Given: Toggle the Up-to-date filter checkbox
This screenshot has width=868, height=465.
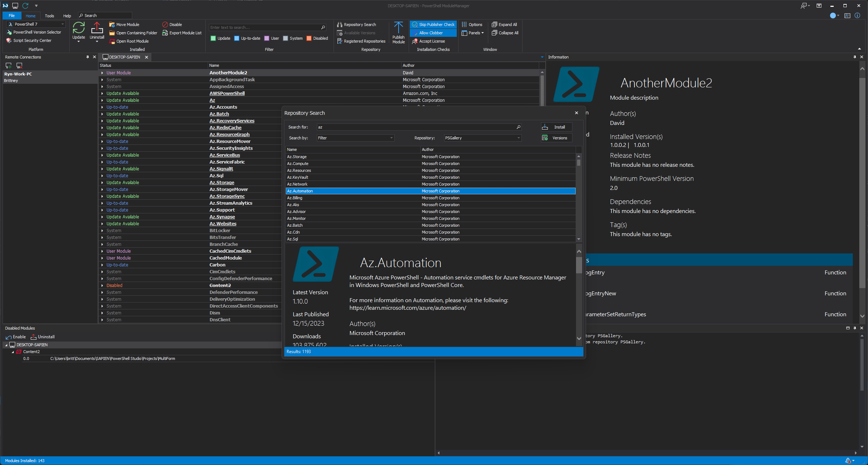Looking at the screenshot, I should 237,38.
